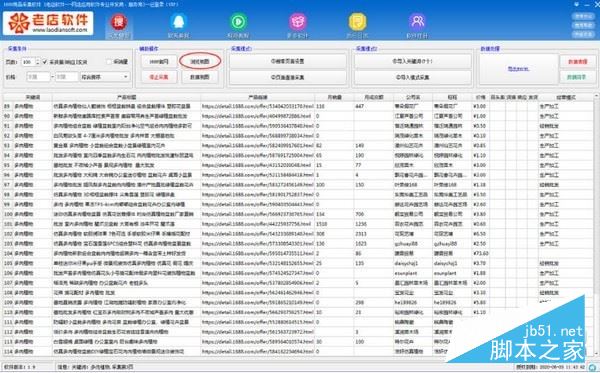Open the sort order dropdown beside the price fields

coord(104,77)
